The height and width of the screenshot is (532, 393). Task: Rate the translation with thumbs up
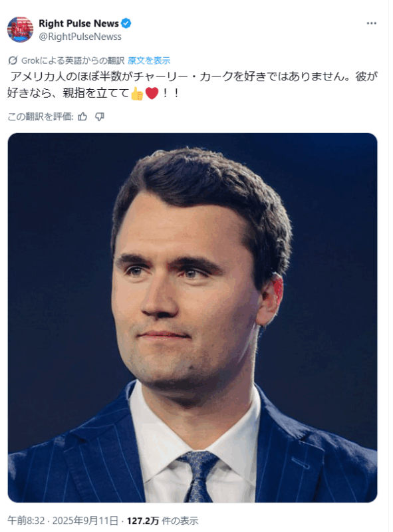coord(82,117)
